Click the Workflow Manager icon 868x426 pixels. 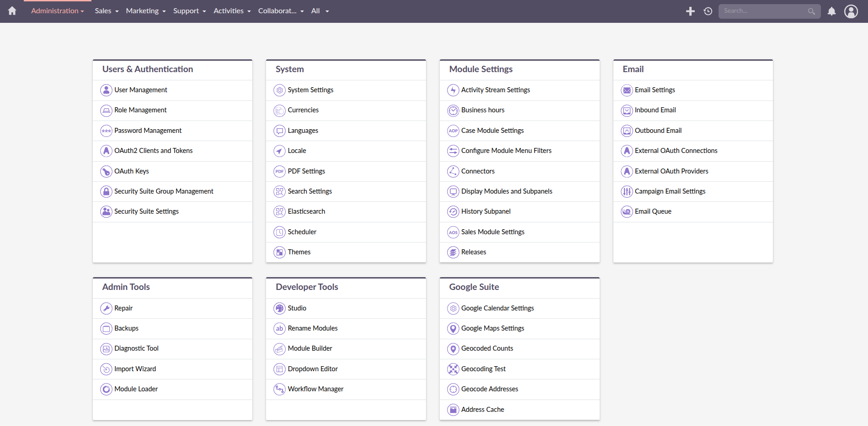pyautogui.click(x=279, y=389)
